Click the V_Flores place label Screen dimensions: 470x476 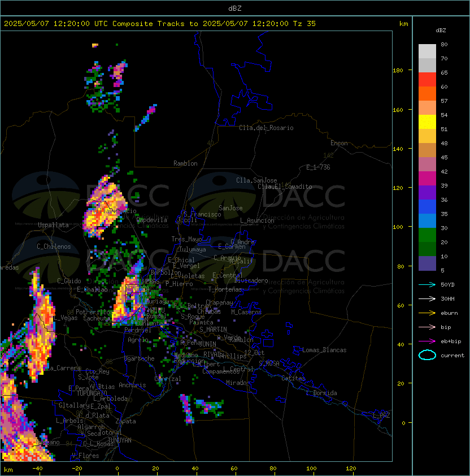point(85,456)
